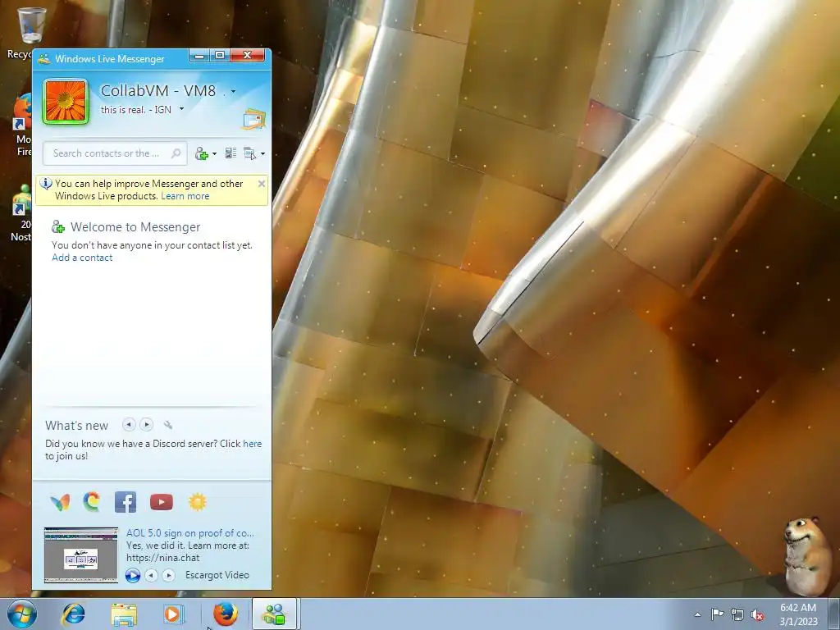
Task: Open the MSN butterfly icon
Action: pyautogui.click(x=60, y=503)
